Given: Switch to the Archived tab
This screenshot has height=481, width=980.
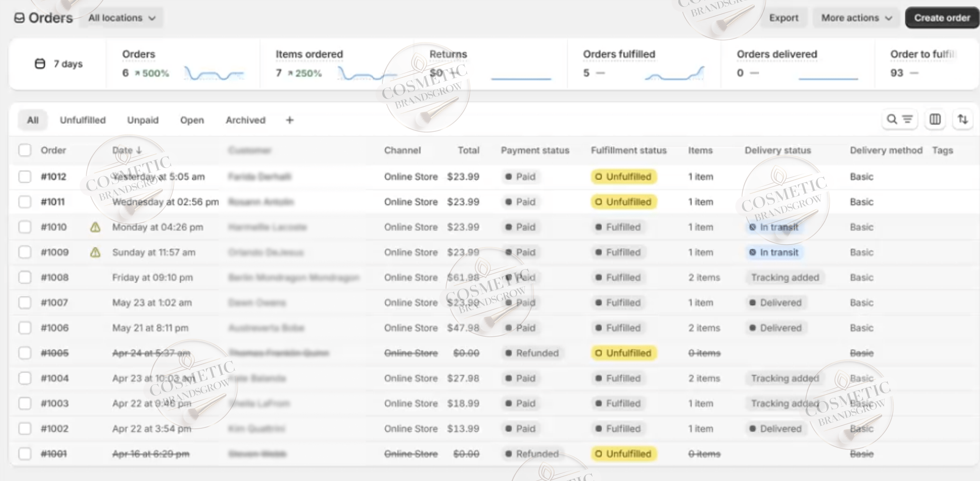Looking at the screenshot, I should pyautogui.click(x=245, y=120).
